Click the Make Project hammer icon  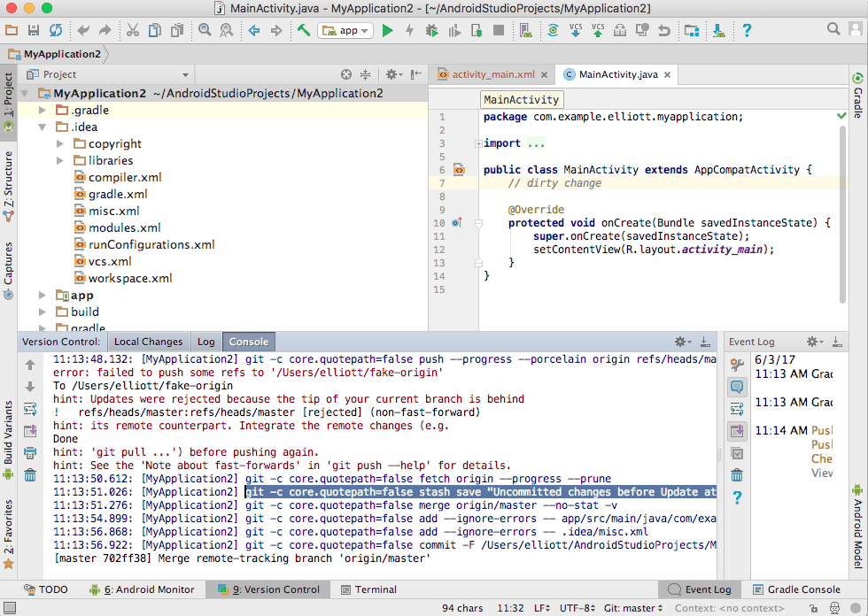tap(303, 31)
